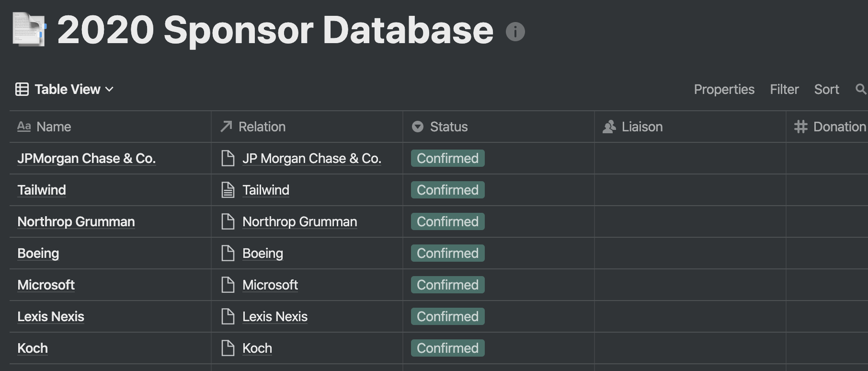Click Confirmed status tag for Boeing
The width and height of the screenshot is (868, 371).
point(447,254)
